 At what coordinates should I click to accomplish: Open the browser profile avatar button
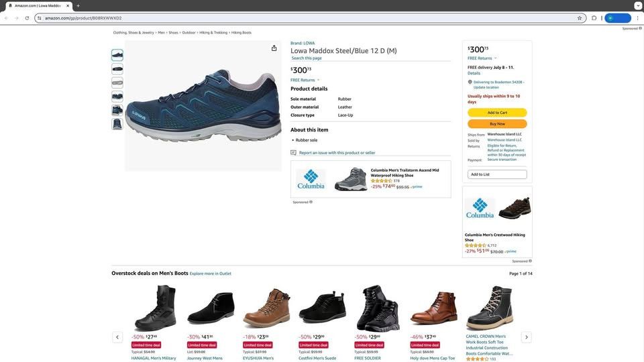tap(617, 18)
